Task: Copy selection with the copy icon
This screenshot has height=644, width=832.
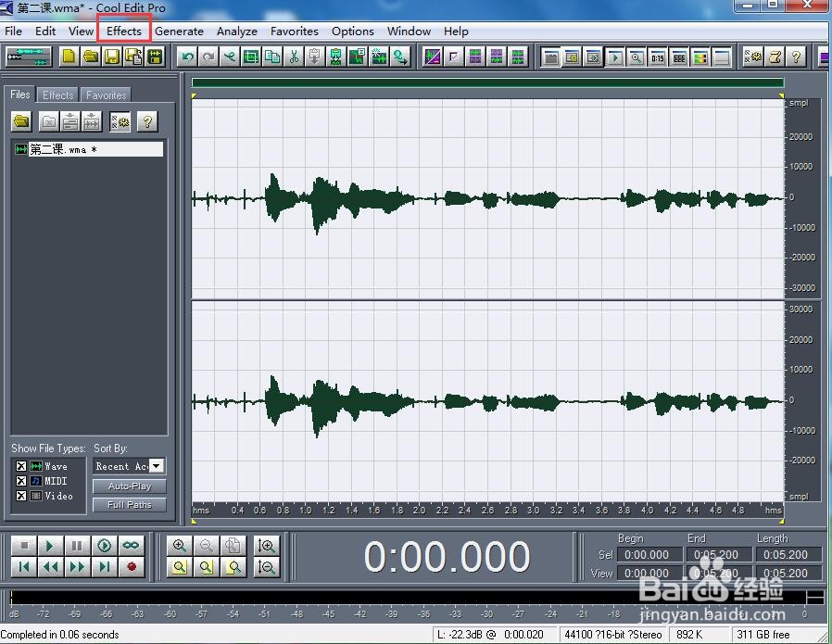Action: click(272, 57)
